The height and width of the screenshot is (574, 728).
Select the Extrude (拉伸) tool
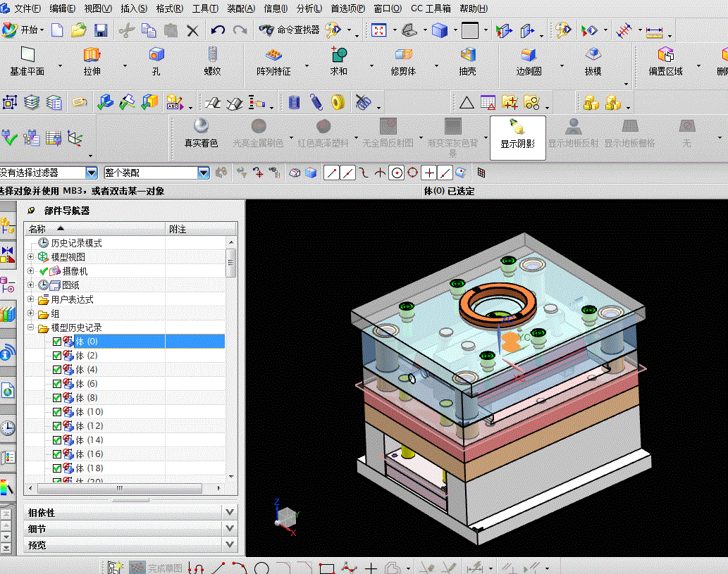click(x=92, y=61)
